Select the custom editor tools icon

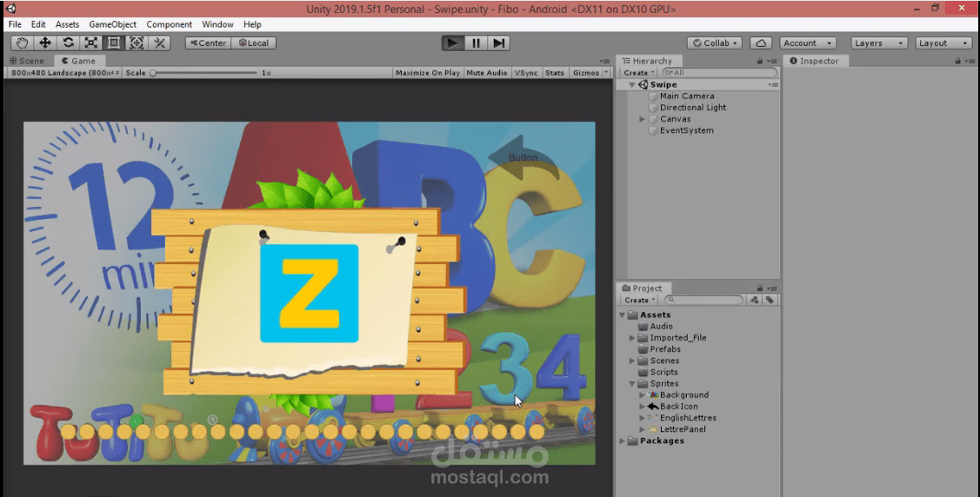pos(159,43)
